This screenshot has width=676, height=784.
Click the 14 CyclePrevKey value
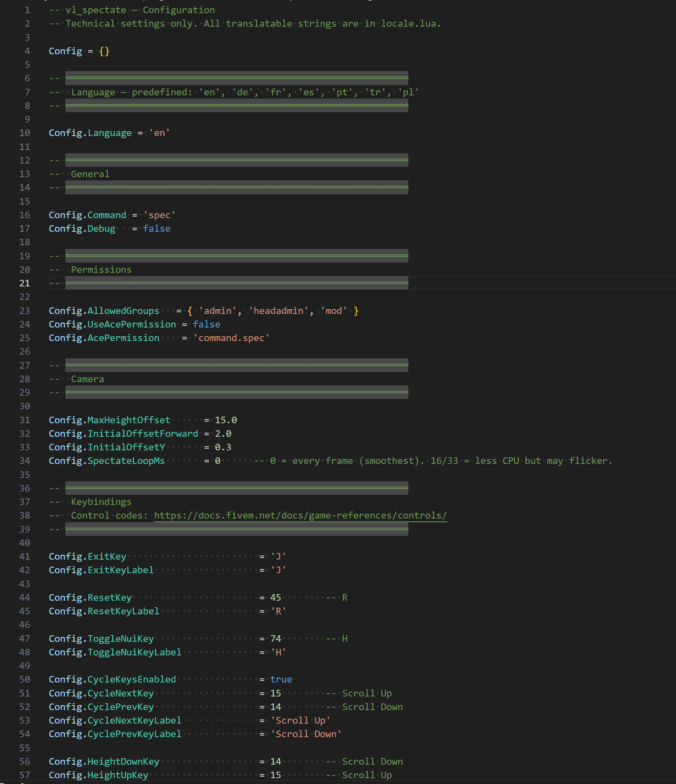click(276, 707)
